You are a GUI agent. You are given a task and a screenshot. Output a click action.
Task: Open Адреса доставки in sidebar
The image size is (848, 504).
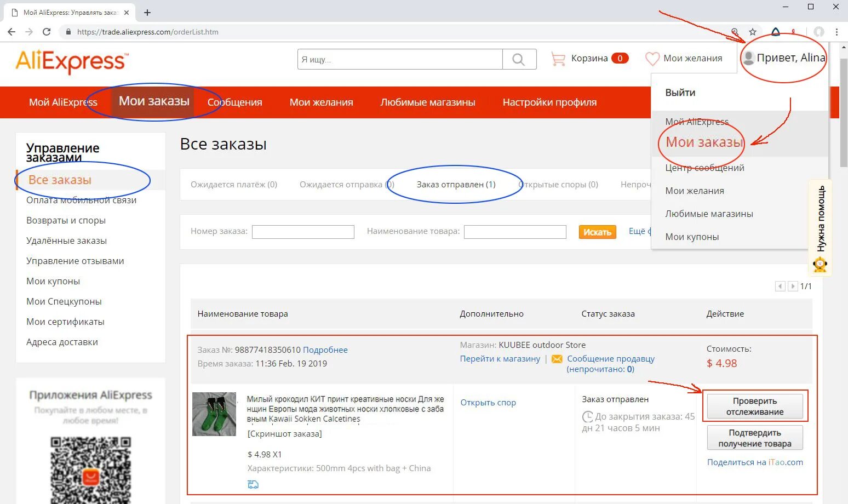click(62, 342)
